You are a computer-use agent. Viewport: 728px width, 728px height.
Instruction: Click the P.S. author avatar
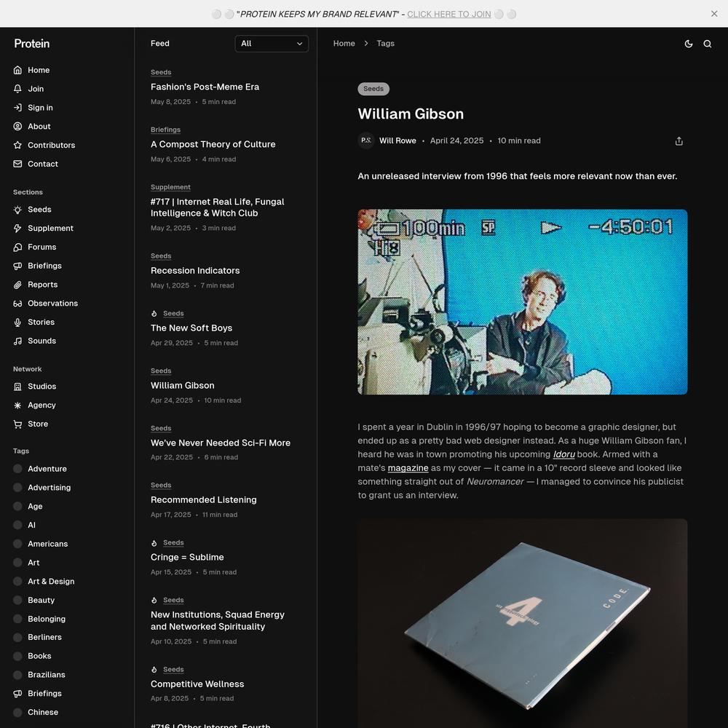click(x=366, y=141)
